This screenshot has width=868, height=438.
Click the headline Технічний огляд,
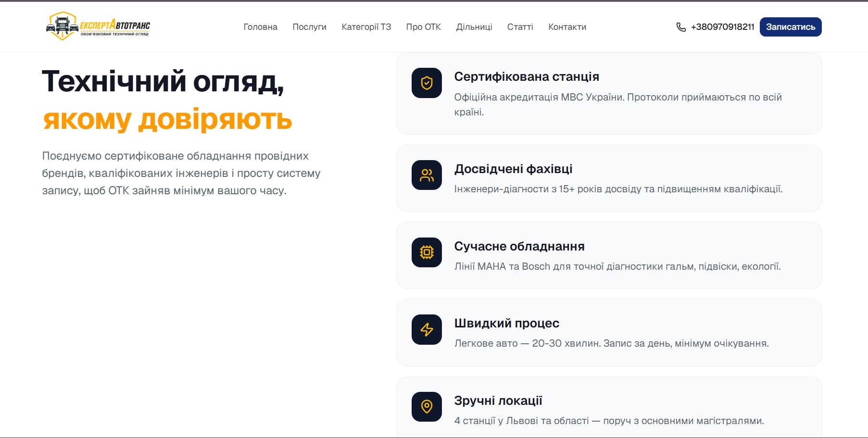tap(163, 81)
